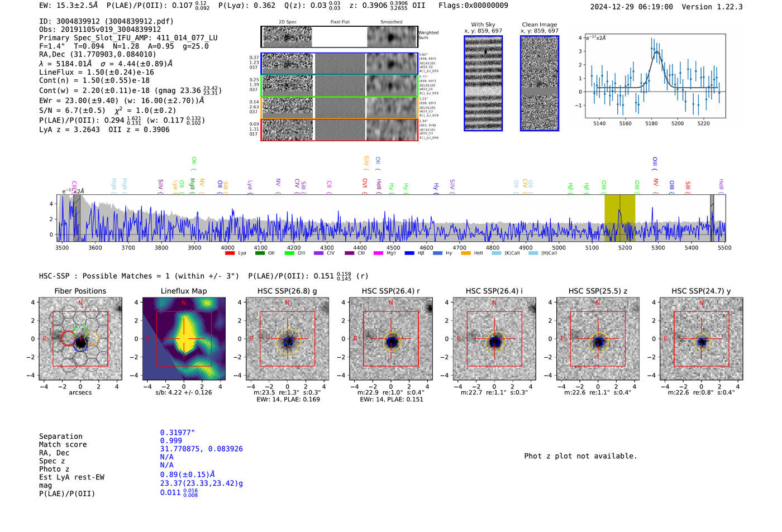Screen dimensions: 782x532
Task: Select the With Sky CCD cutout
Action: click(483, 83)
